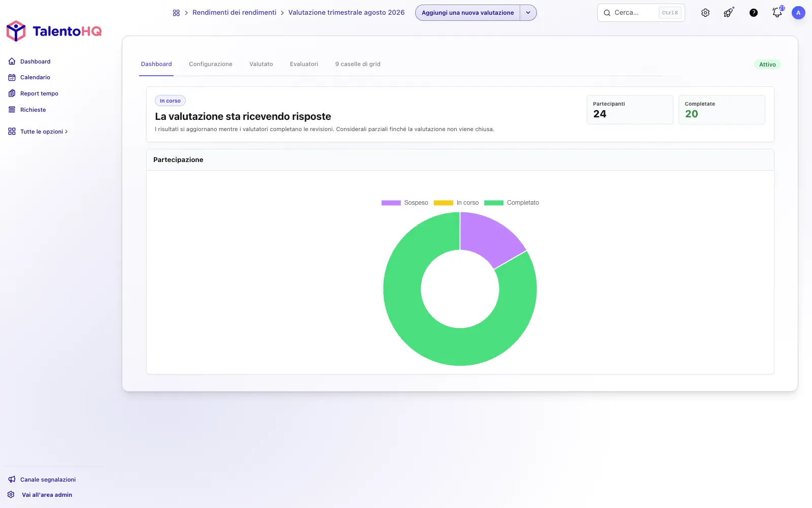Toggle Sospeso legend swatch in chart
Viewport: 812px width, 508px height.
pos(391,203)
